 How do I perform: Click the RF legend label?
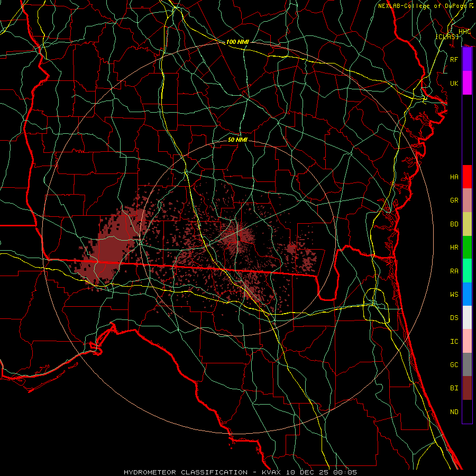pyautogui.click(x=454, y=59)
